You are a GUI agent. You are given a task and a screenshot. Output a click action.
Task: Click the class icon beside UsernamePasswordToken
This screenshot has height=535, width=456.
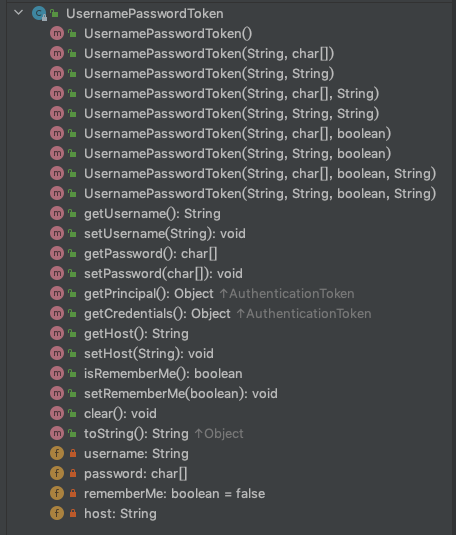point(39,13)
